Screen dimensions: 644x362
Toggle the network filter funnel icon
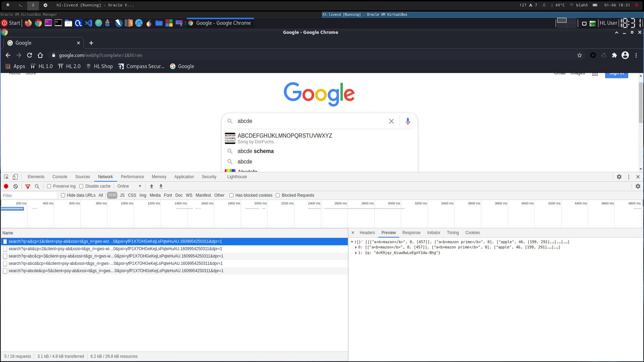point(28,186)
